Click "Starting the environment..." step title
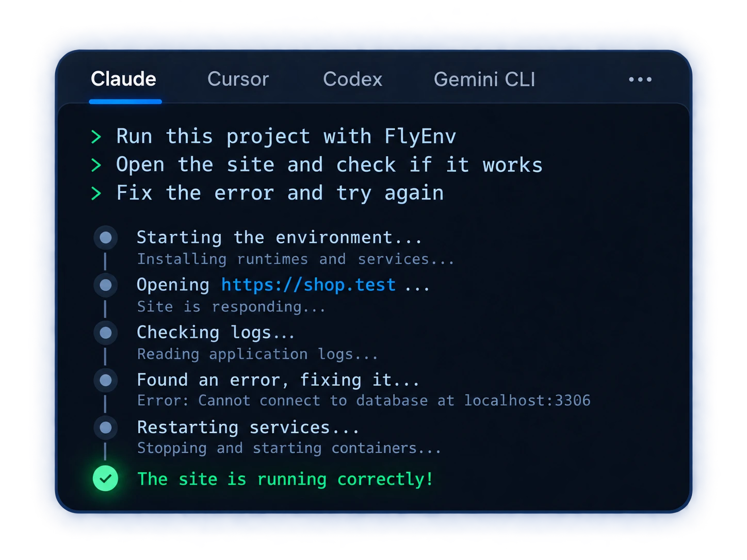 click(279, 238)
